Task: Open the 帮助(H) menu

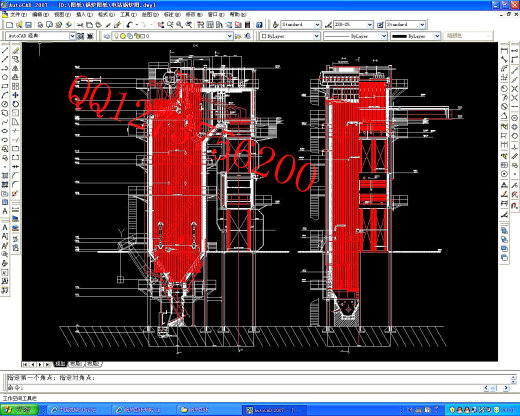Action: (x=238, y=15)
